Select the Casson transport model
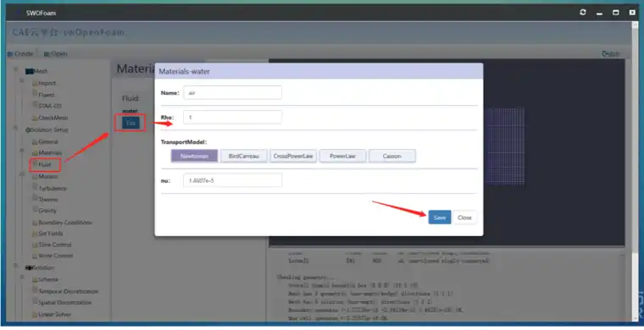 [x=391, y=157]
